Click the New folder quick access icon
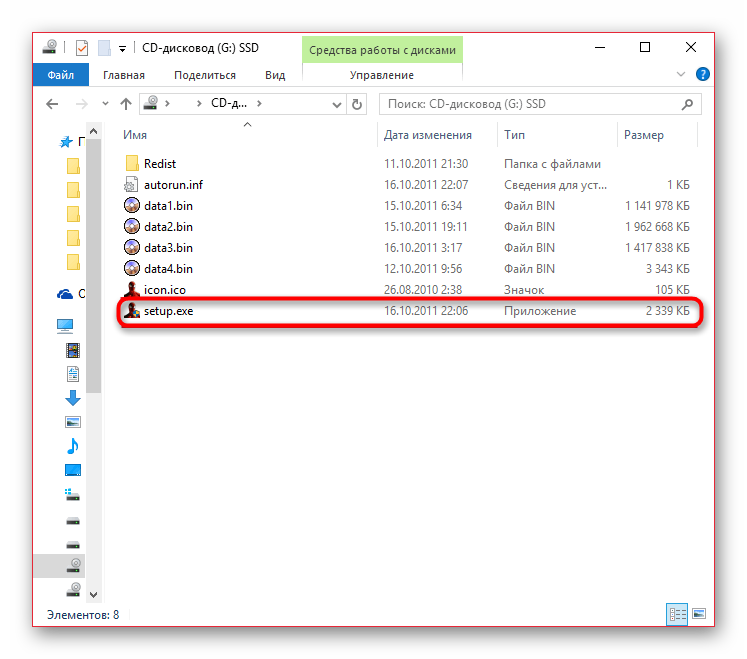This screenshot has height=659, width=747. click(104, 48)
